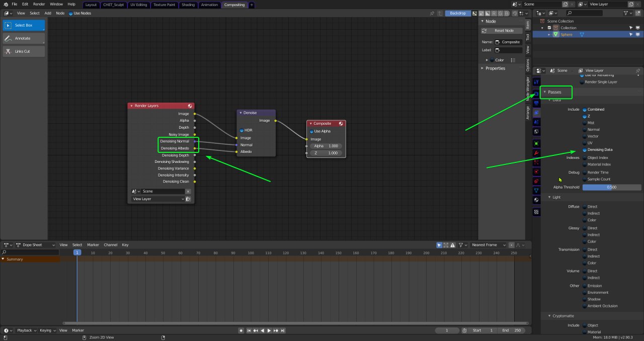This screenshot has width=644, height=341.
Task: Click the Alpha value field in Composite node
Action: point(326,146)
